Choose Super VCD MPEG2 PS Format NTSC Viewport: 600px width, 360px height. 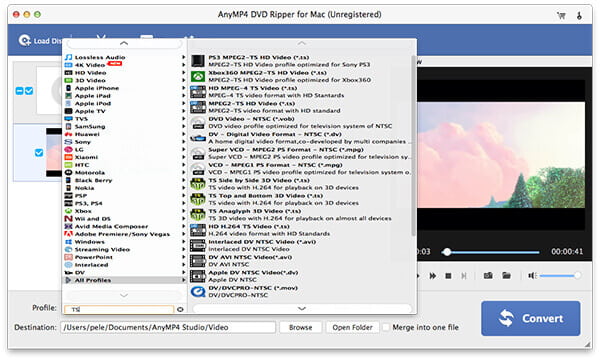300,153
